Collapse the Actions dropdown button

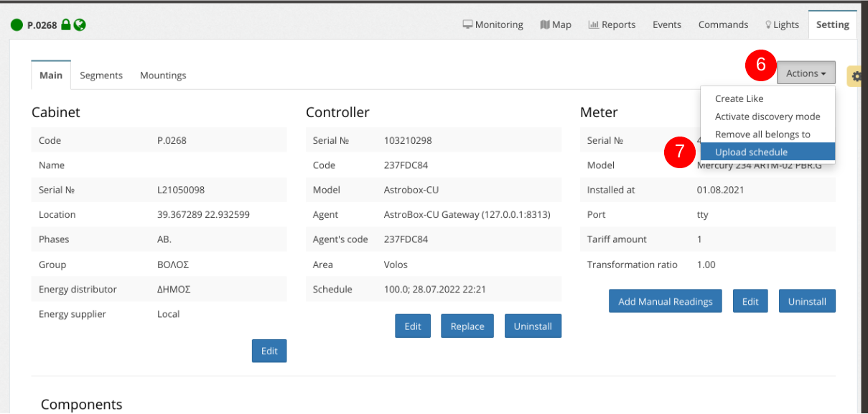[x=806, y=73]
